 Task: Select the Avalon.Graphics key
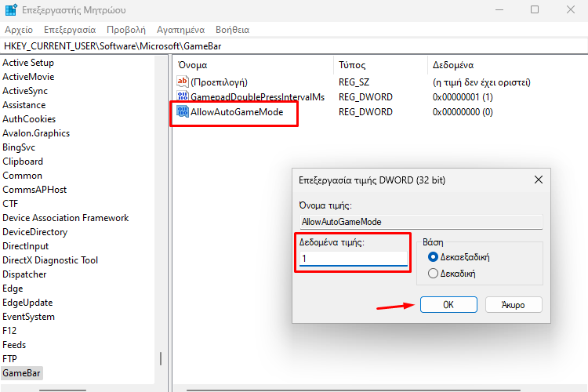pos(36,133)
